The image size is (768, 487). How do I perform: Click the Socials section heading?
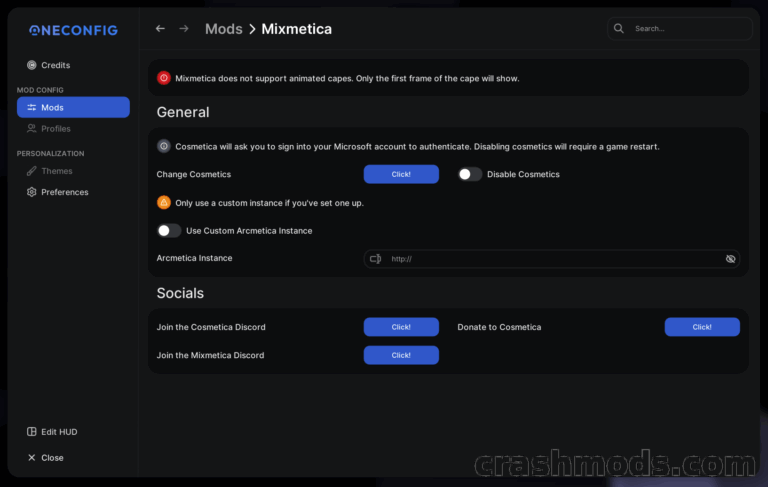(x=180, y=293)
